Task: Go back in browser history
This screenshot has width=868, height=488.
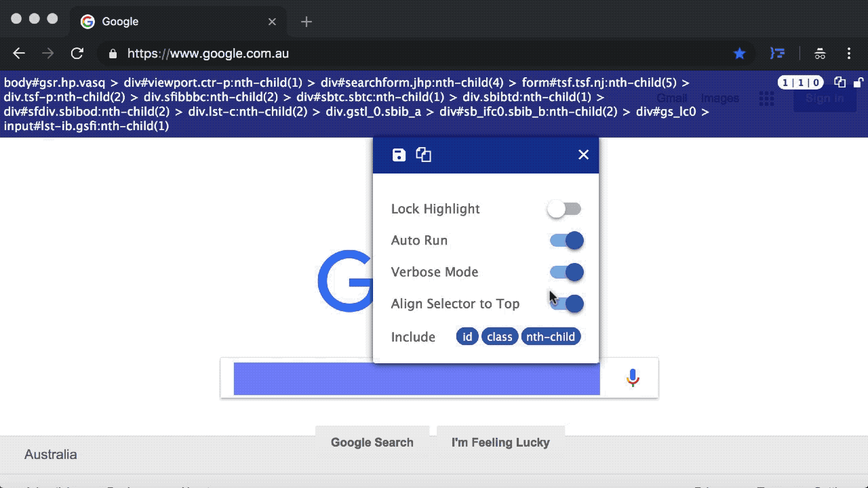Action: tap(19, 54)
